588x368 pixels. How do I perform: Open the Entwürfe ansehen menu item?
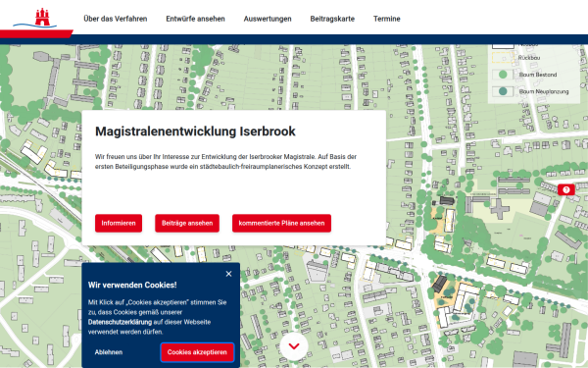coord(195,19)
